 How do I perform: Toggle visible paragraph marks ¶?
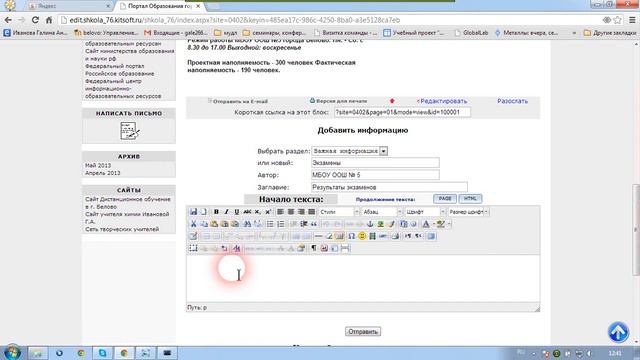314,248
